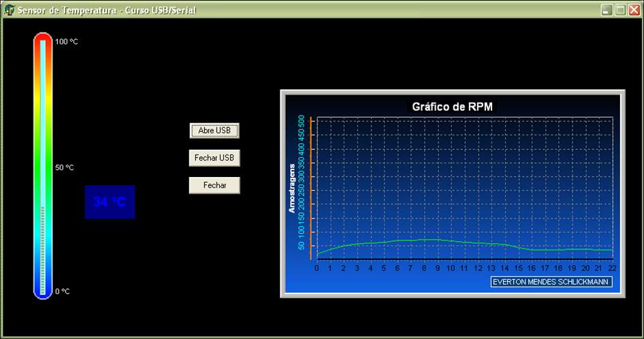Click the Fechar button
644x339 pixels.
click(x=214, y=185)
